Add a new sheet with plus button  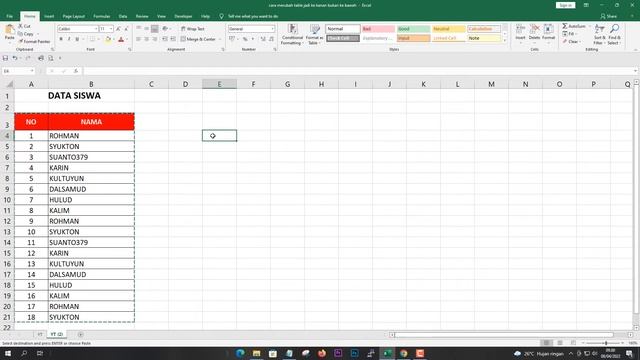[x=80, y=334]
